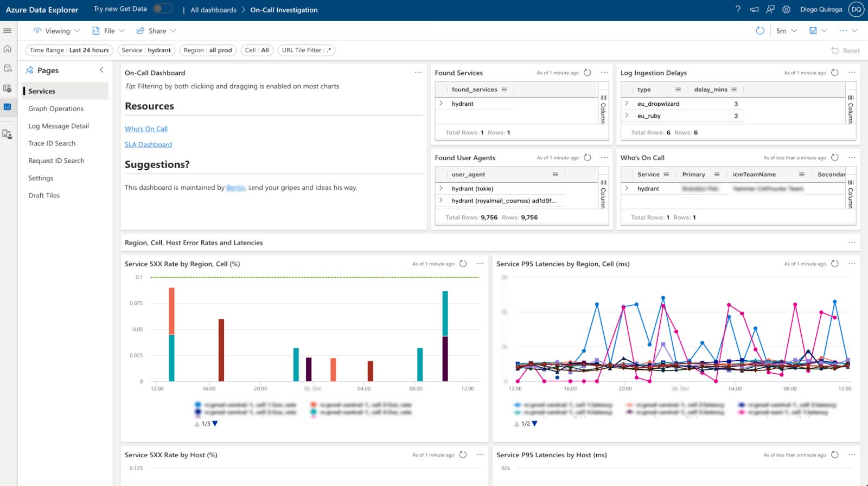Open the toolbar more options ellipsis
Viewport: 868px width, 486px height.
[x=848, y=31]
